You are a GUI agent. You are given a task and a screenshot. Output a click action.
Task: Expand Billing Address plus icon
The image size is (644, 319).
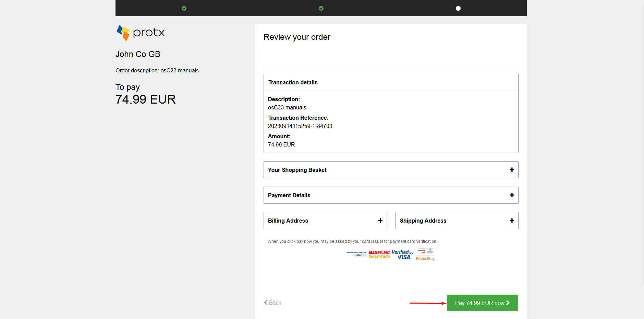(x=380, y=221)
